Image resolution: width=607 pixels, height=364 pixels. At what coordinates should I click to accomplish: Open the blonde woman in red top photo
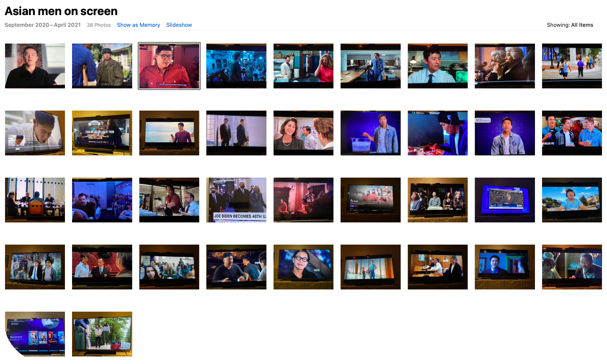[x=303, y=66]
